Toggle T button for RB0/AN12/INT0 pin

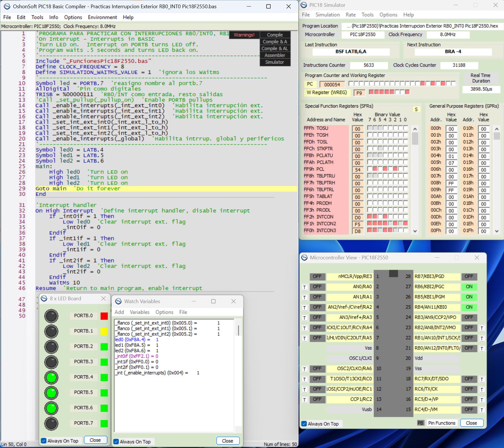tap(482, 349)
